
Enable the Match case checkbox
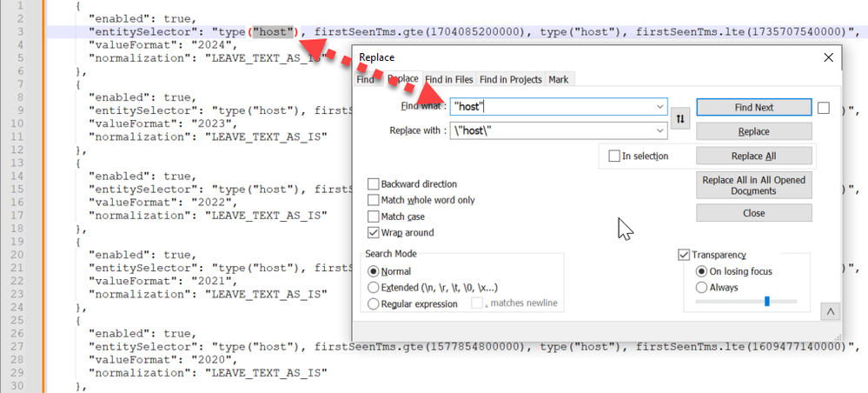tap(374, 216)
